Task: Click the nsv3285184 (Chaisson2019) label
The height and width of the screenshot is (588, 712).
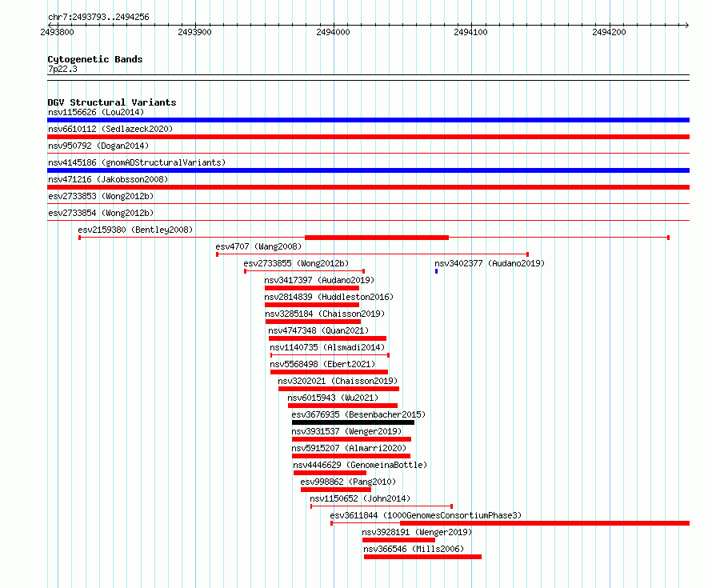Action: [x=325, y=314]
